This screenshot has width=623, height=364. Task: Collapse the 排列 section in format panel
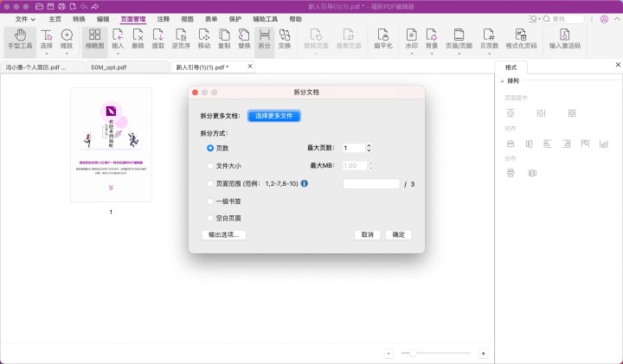(501, 81)
